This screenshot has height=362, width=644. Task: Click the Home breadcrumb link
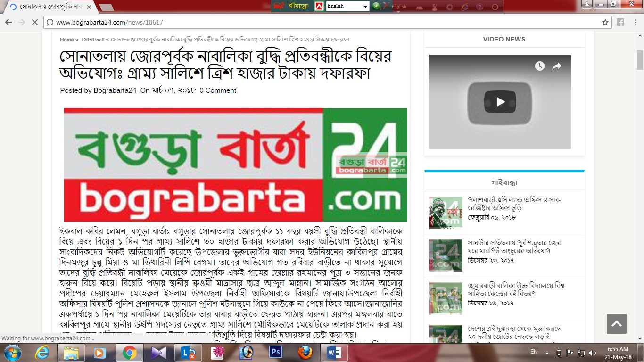[67, 40]
